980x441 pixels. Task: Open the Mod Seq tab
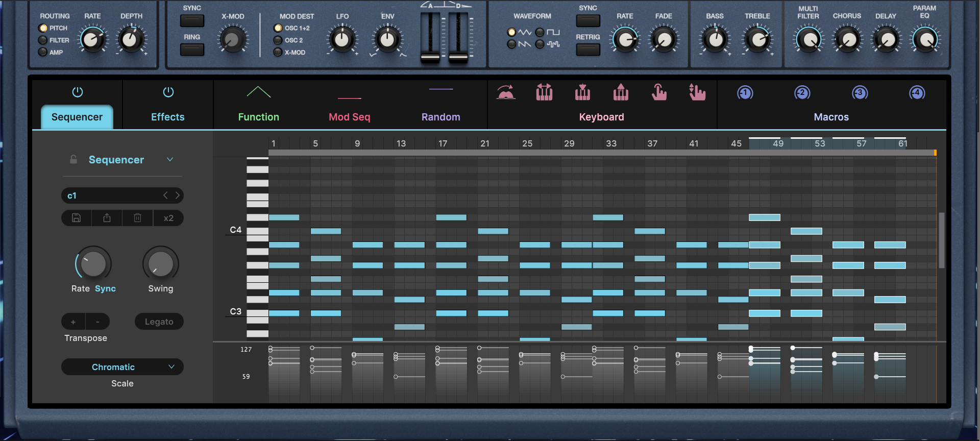(x=349, y=117)
